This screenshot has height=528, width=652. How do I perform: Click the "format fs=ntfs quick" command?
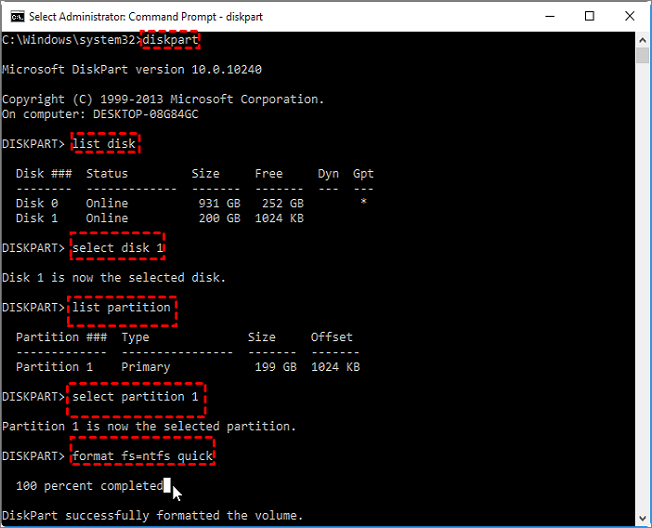[x=143, y=456]
